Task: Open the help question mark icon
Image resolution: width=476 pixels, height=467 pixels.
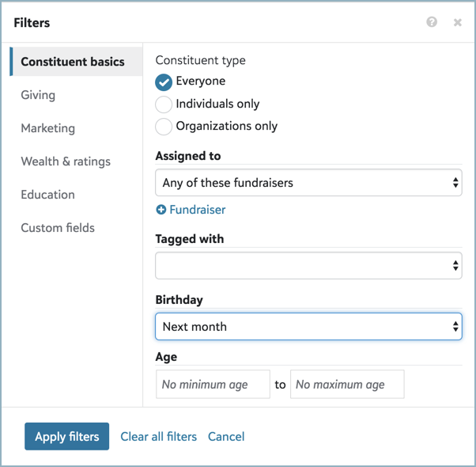Action: (x=432, y=22)
